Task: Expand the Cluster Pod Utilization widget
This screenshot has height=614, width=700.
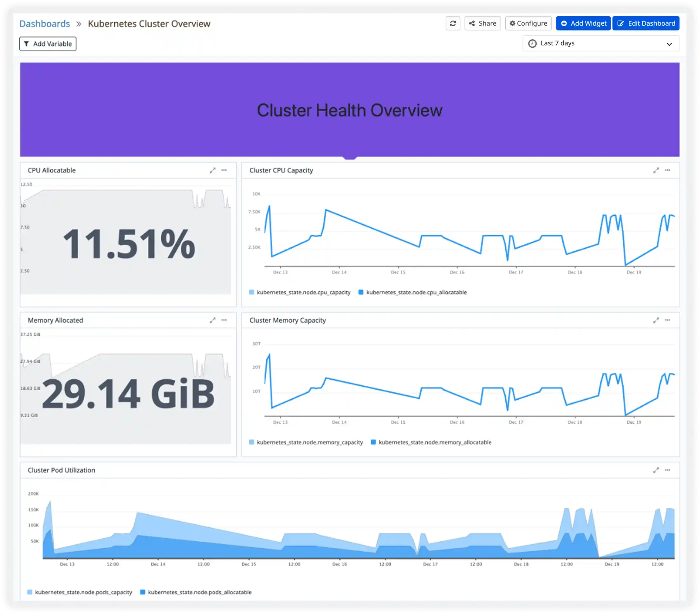Action: tap(656, 470)
